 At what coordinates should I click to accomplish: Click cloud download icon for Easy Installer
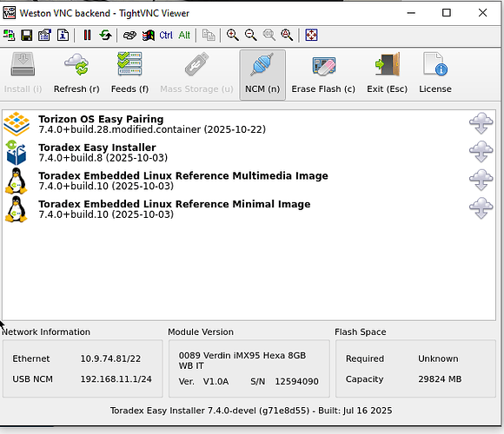coord(481,152)
